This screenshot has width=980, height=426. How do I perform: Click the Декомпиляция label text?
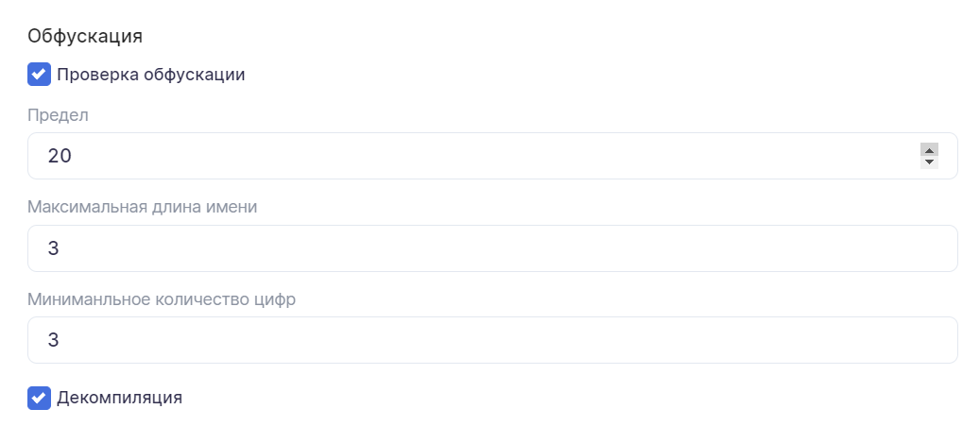tap(119, 398)
